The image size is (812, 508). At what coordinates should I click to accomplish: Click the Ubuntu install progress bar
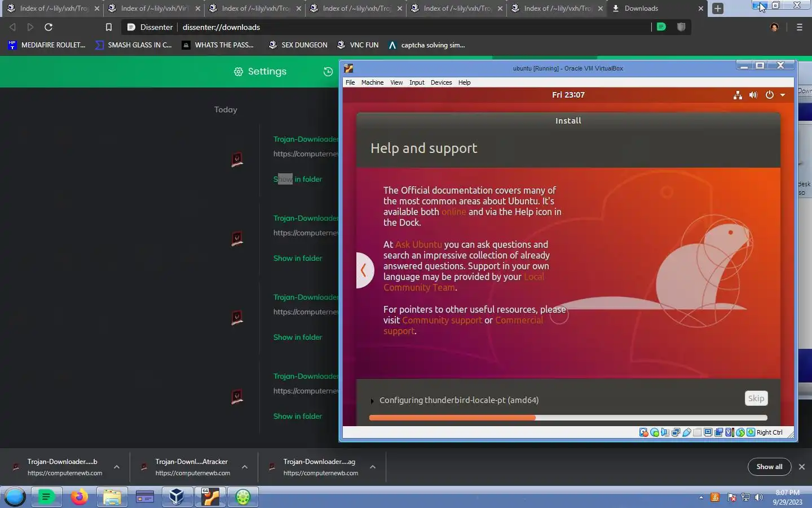tap(568, 418)
